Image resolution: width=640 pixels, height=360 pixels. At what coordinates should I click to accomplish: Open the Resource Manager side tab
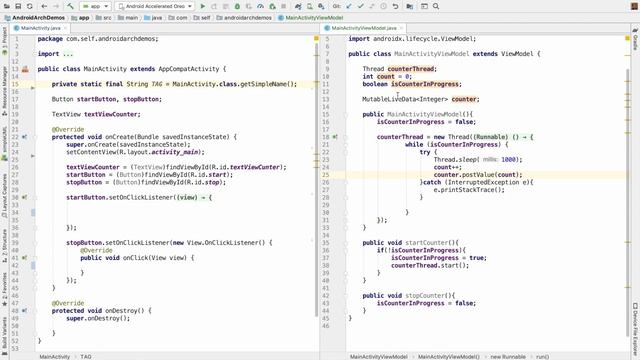point(4,91)
